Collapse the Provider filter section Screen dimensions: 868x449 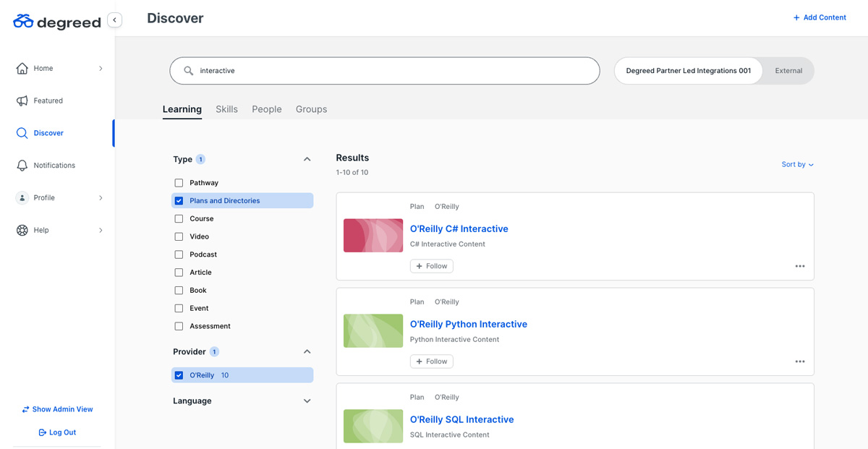[x=307, y=351]
